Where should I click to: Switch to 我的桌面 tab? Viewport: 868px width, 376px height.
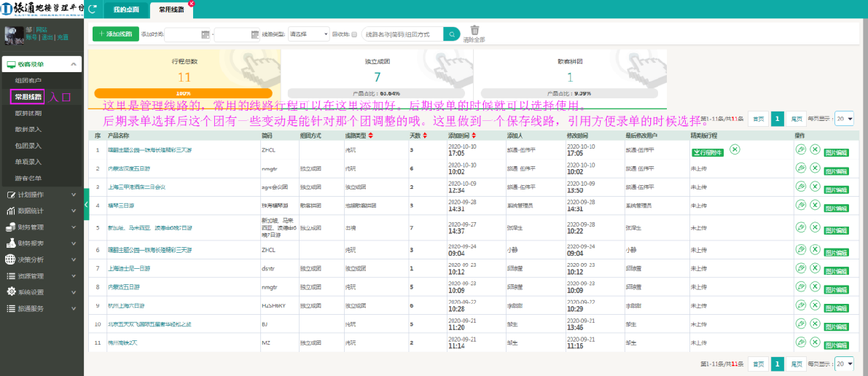click(126, 10)
